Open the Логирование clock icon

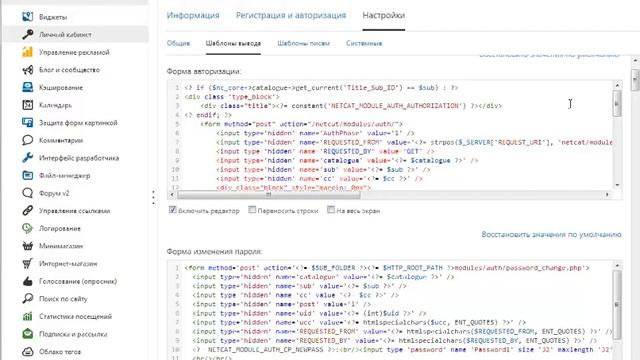point(27,228)
